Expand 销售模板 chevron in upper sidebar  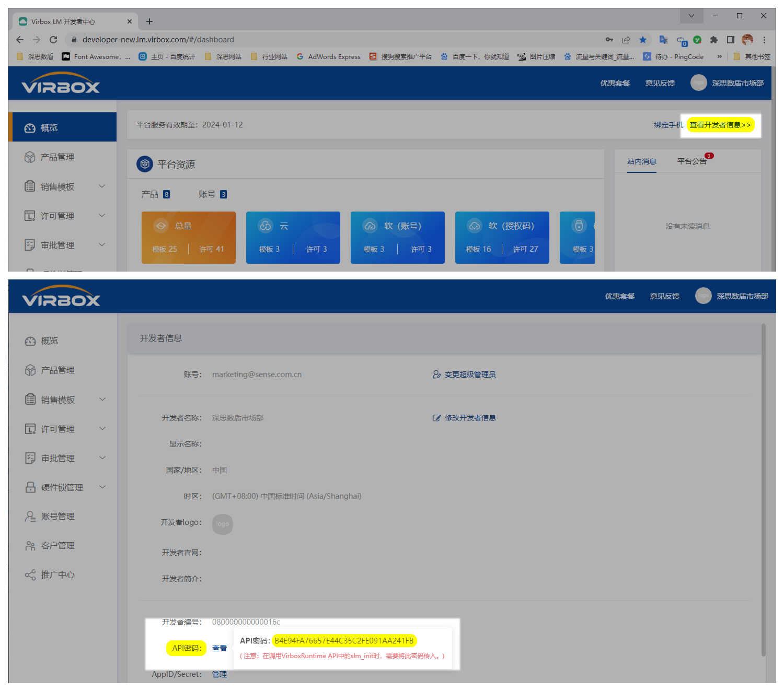(x=102, y=186)
